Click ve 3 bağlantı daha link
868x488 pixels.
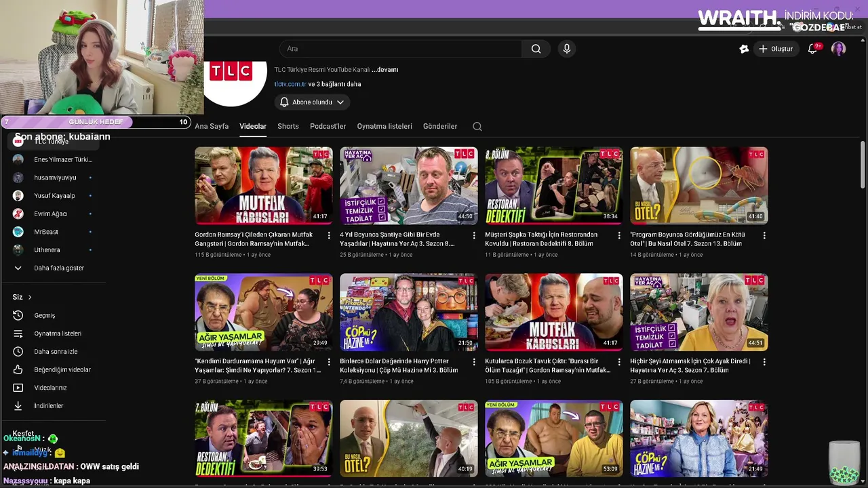(335, 84)
